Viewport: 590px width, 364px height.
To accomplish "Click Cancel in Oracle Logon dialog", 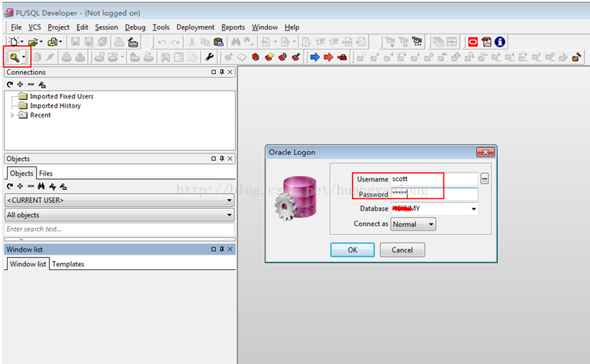I will tap(402, 250).
